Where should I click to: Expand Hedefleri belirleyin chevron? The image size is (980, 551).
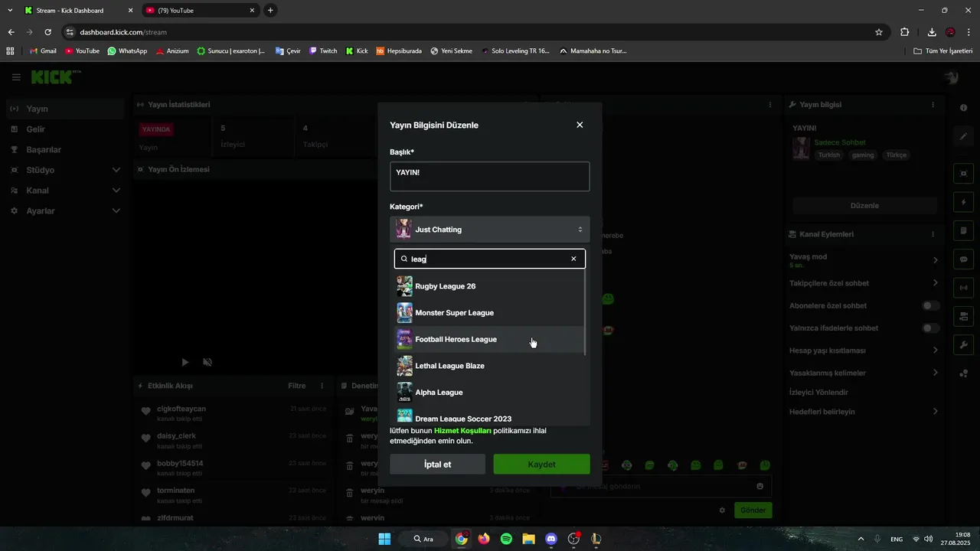click(x=935, y=412)
